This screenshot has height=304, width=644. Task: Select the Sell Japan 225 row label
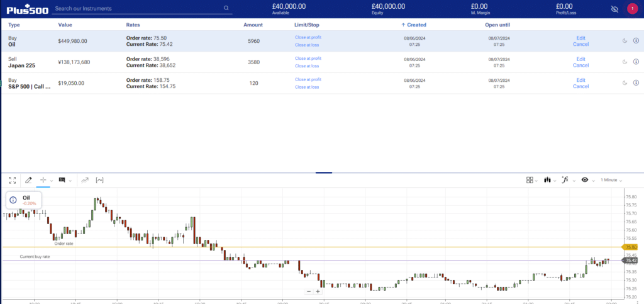(23, 62)
